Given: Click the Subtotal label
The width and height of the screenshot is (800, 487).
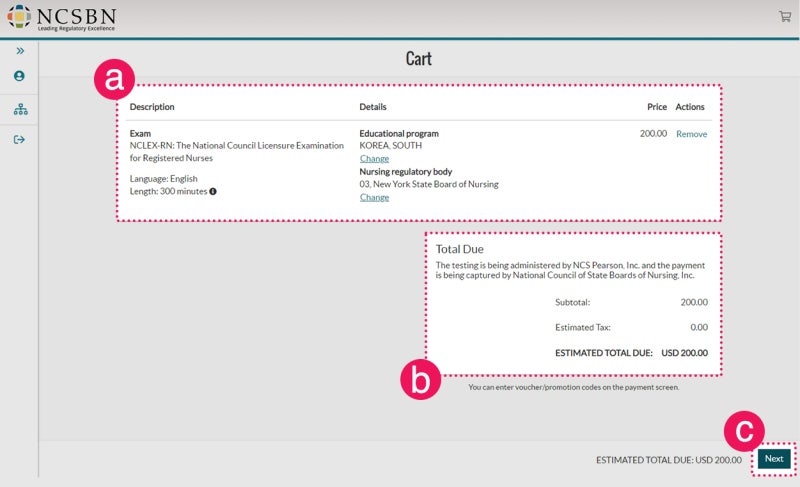Looking at the screenshot, I should tap(572, 302).
